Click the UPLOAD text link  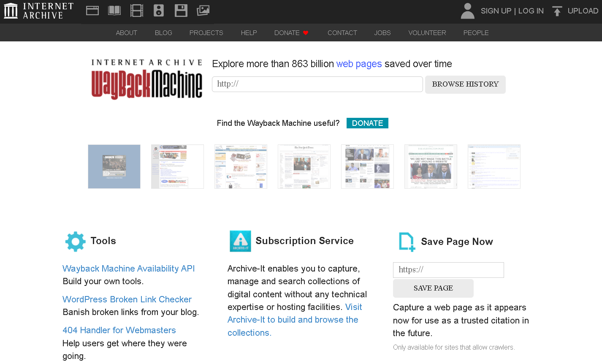coord(583,11)
